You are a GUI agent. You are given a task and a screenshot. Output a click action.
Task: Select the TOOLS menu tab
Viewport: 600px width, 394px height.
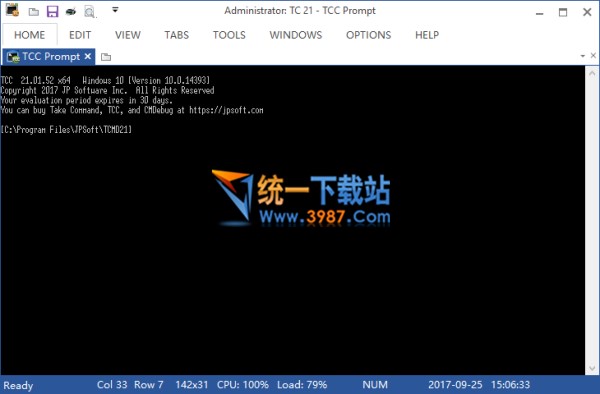229,35
